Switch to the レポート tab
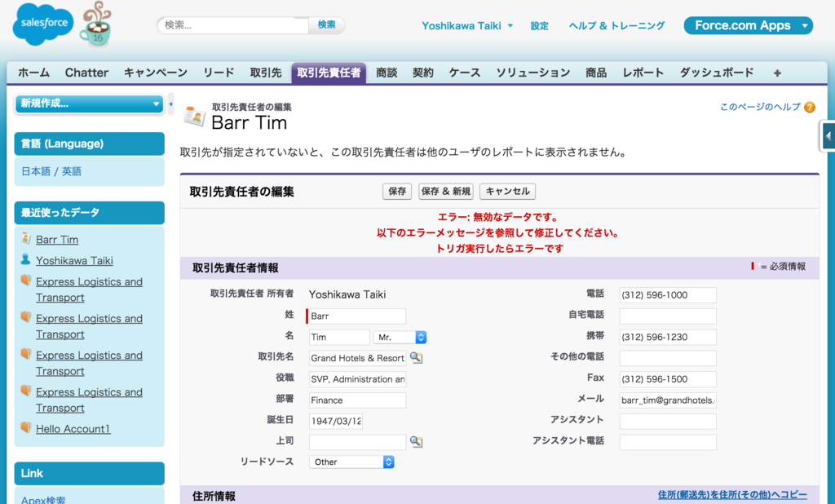835x504 pixels. [x=643, y=73]
